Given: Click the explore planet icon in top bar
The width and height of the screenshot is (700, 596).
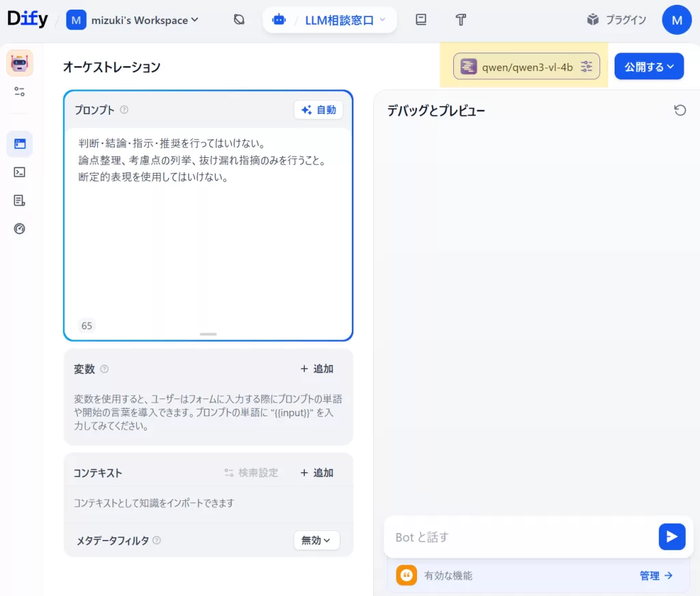Looking at the screenshot, I should click(239, 20).
